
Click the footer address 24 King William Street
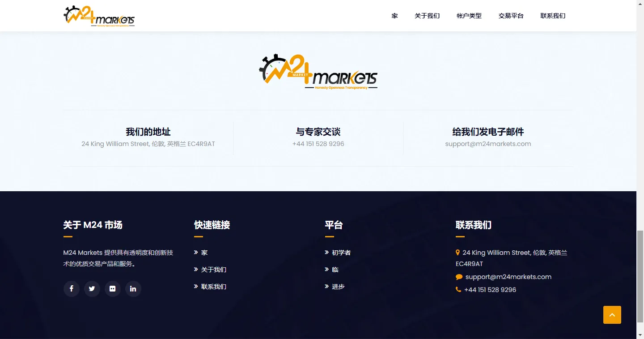(x=512, y=258)
